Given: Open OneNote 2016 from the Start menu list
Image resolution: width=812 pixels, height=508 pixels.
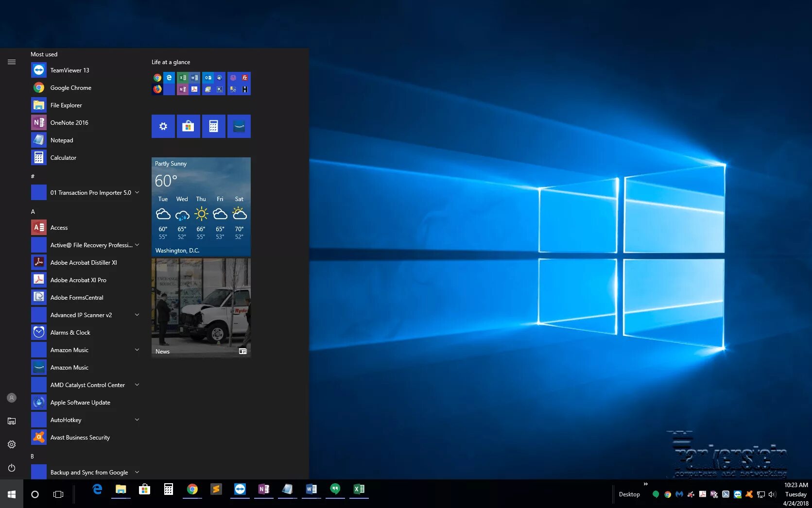Looking at the screenshot, I should 85,123.
